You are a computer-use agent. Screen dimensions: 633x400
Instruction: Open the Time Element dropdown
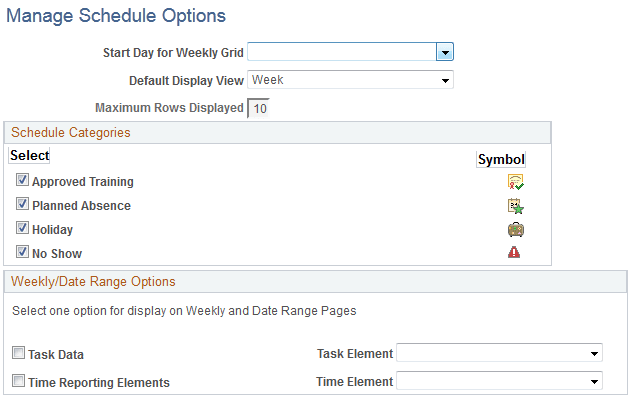(x=595, y=381)
